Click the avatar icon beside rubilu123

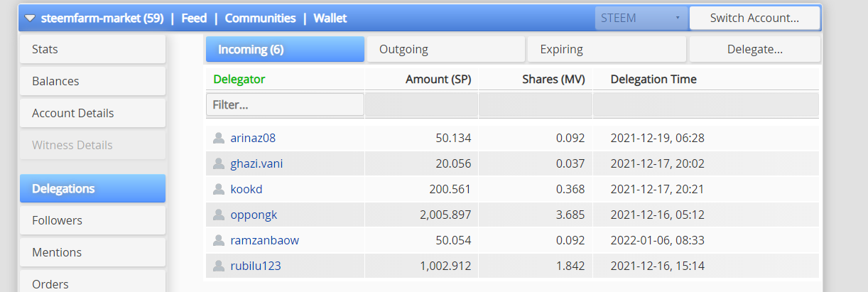[x=219, y=266]
